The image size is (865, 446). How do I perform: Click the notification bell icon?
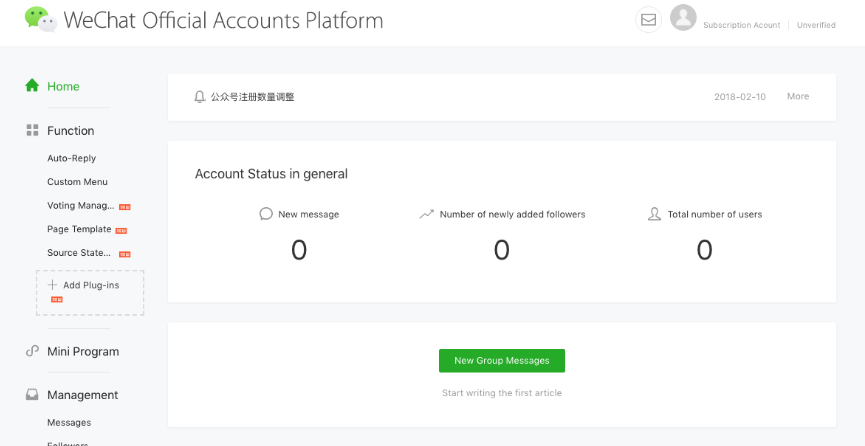[199, 97]
